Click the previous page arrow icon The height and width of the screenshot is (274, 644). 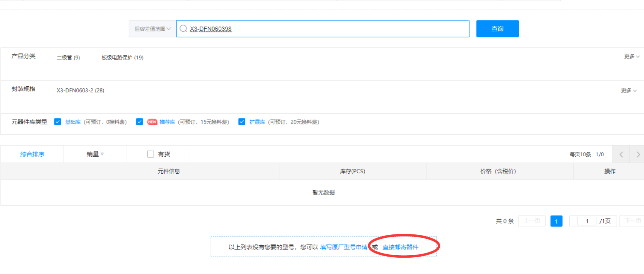621,155
